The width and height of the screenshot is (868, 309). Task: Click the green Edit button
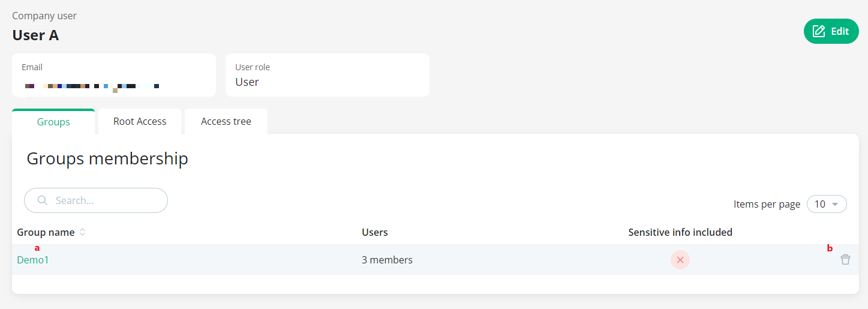click(x=831, y=31)
